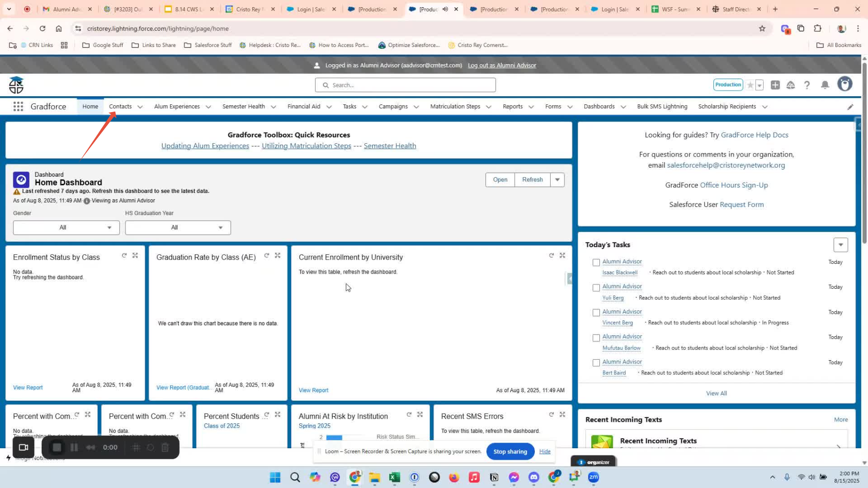The width and height of the screenshot is (868, 488).
Task: Click the page vertical scrollbar
Action: 864,152
